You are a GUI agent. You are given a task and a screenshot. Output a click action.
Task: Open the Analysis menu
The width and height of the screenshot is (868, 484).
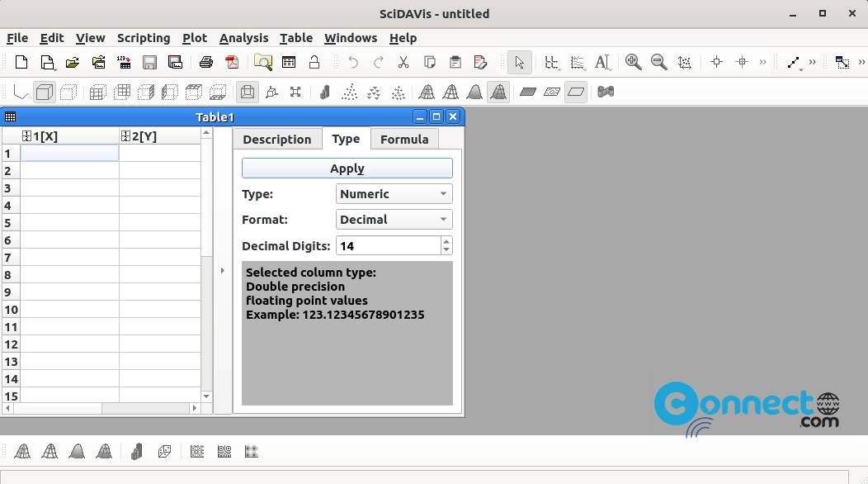click(243, 38)
